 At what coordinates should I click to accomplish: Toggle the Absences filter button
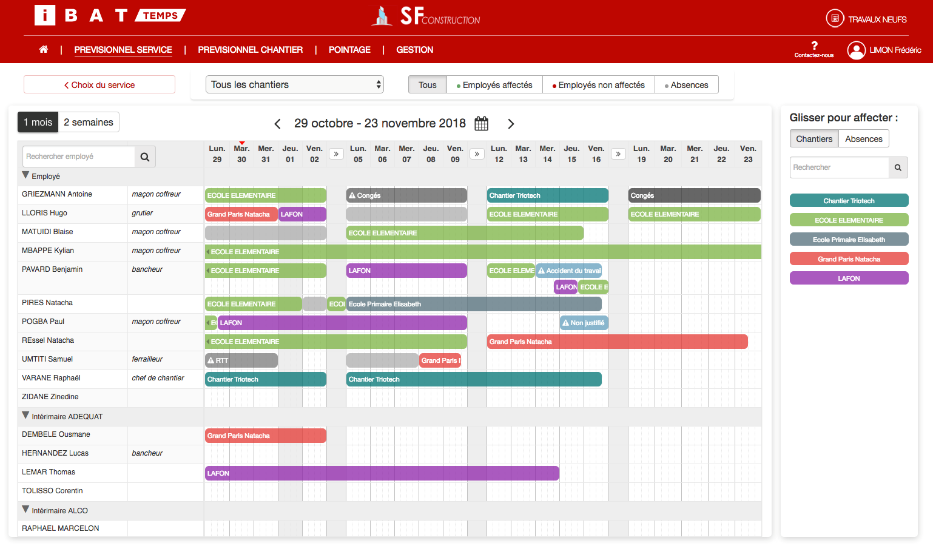coord(686,85)
